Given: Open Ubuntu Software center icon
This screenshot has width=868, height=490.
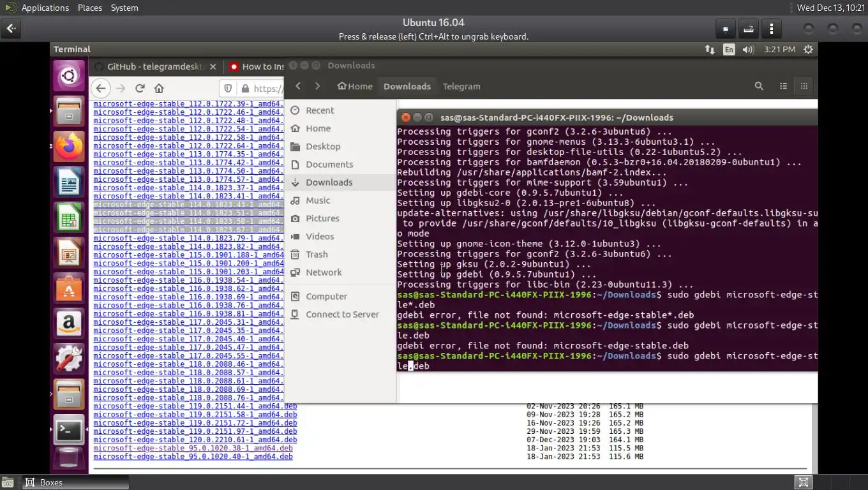Looking at the screenshot, I should tap(69, 289).
